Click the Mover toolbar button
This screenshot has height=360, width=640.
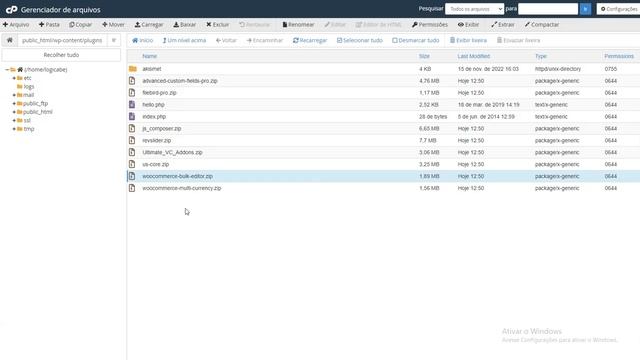(x=113, y=24)
